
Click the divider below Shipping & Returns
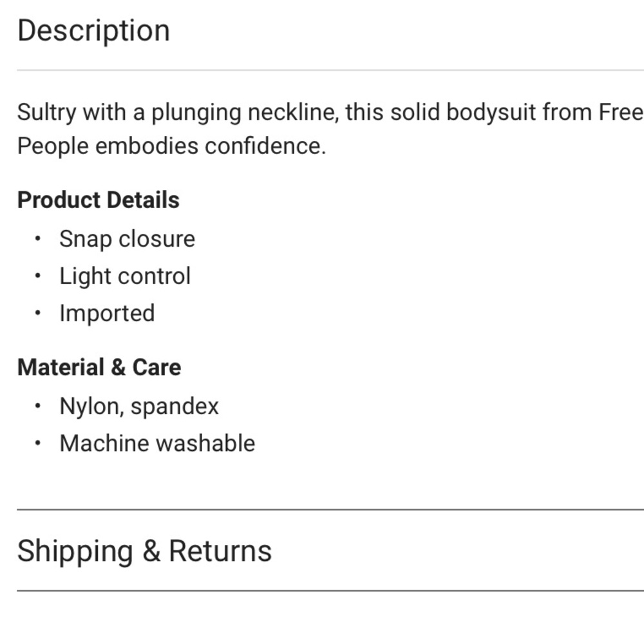(330, 591)
